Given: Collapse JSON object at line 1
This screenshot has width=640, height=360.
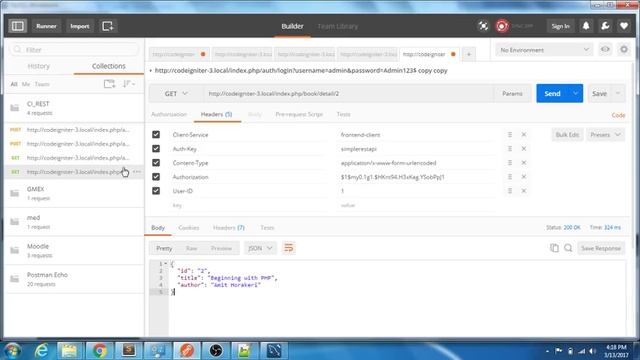Looking at the screenshot, I should 166,264.
